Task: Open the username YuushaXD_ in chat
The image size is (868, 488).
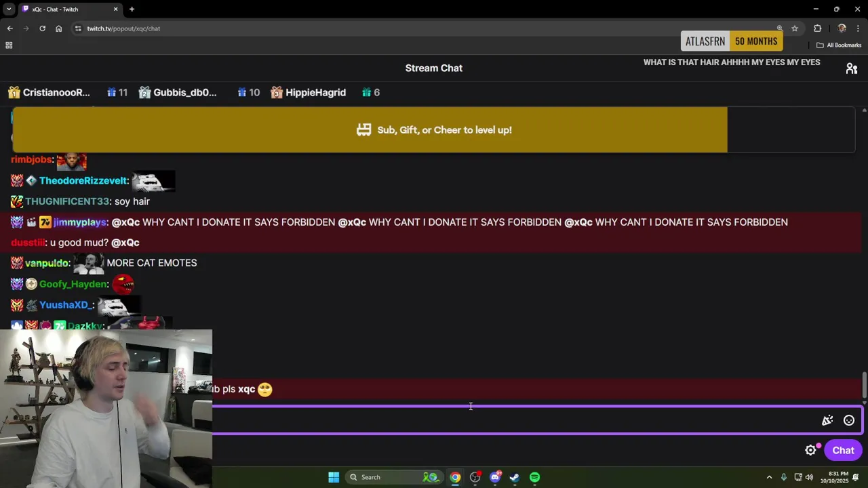Action: pyautogui.click(x=65, y=305)
